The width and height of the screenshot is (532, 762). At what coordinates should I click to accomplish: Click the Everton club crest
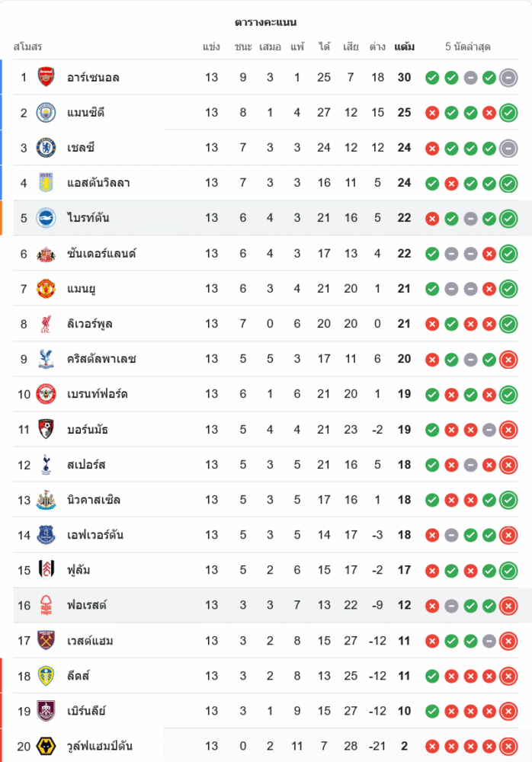coord(46,535)
